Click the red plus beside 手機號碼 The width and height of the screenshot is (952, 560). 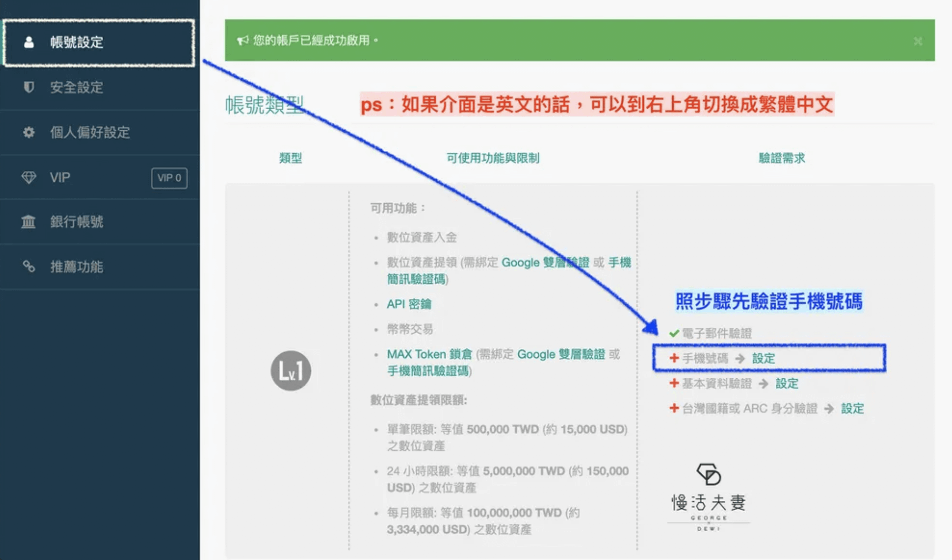tap(674, 358)
